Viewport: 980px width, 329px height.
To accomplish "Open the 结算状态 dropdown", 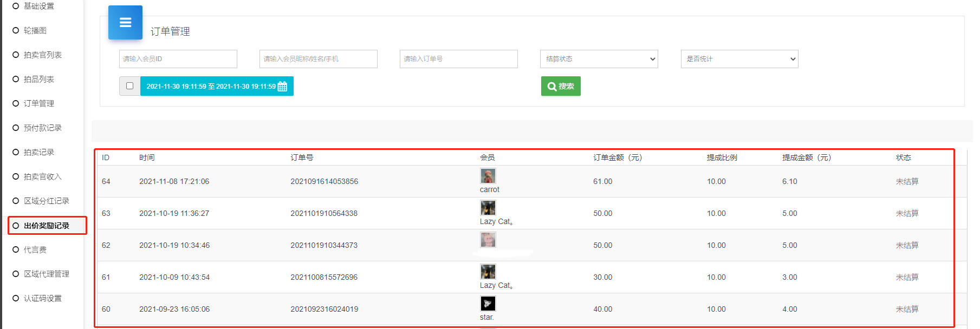I will (599, 59).
